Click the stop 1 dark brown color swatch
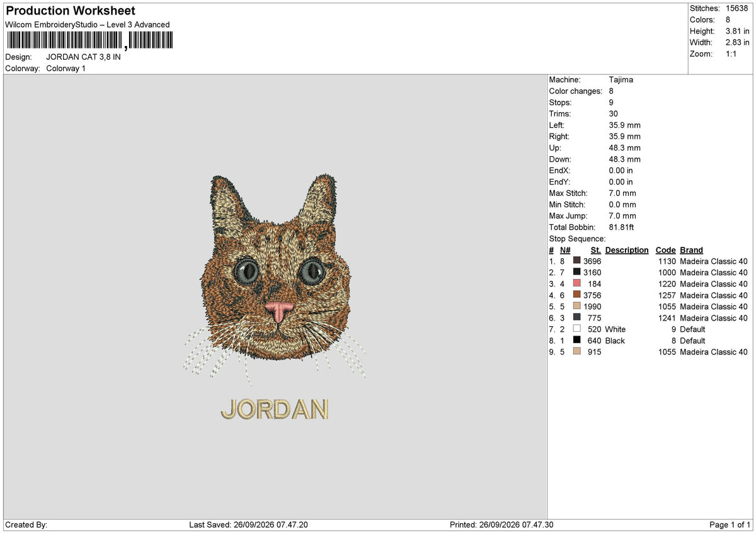The height and width of the screenshot is (534, 756). pos(576,261)
